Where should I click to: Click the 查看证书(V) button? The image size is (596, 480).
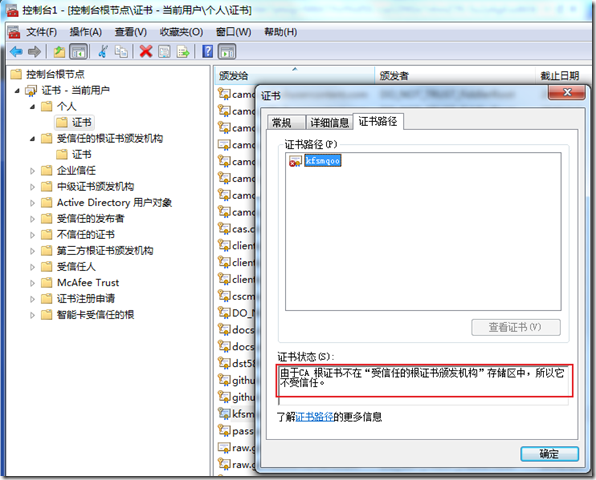tap(516, 327)
